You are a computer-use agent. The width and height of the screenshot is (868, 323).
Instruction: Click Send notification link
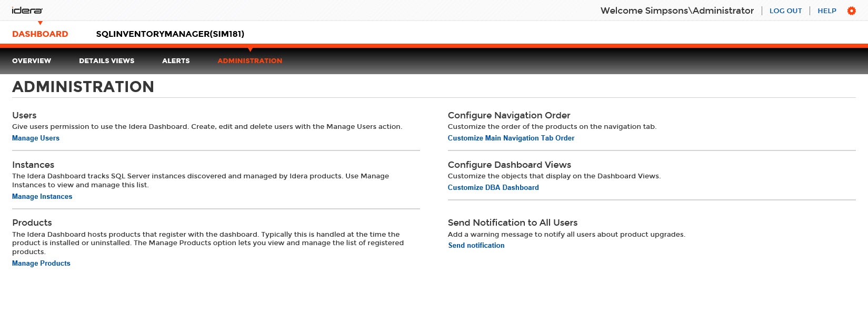(x=476, y=246)
